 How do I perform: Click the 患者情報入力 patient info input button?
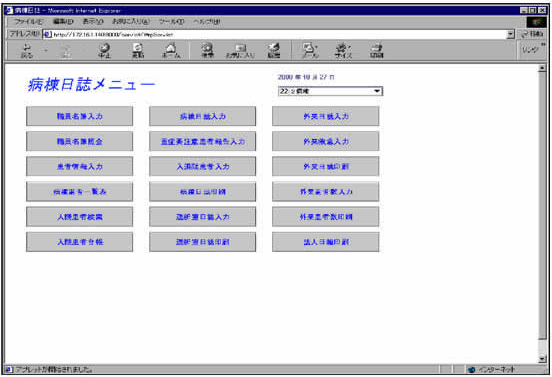[80, 166]
